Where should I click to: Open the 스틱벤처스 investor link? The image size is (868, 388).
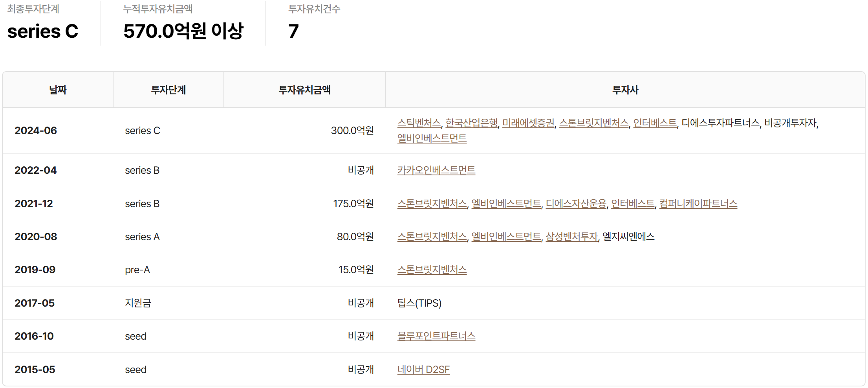point(419,123)
